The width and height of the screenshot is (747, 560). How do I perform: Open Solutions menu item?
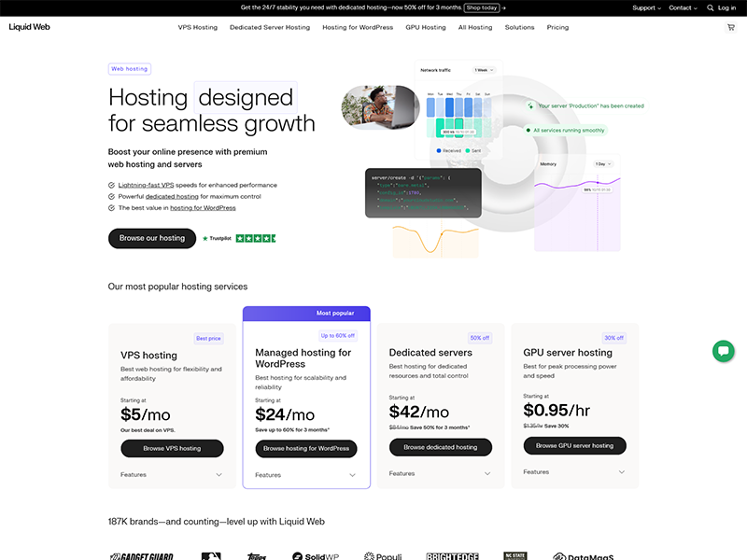519,28
